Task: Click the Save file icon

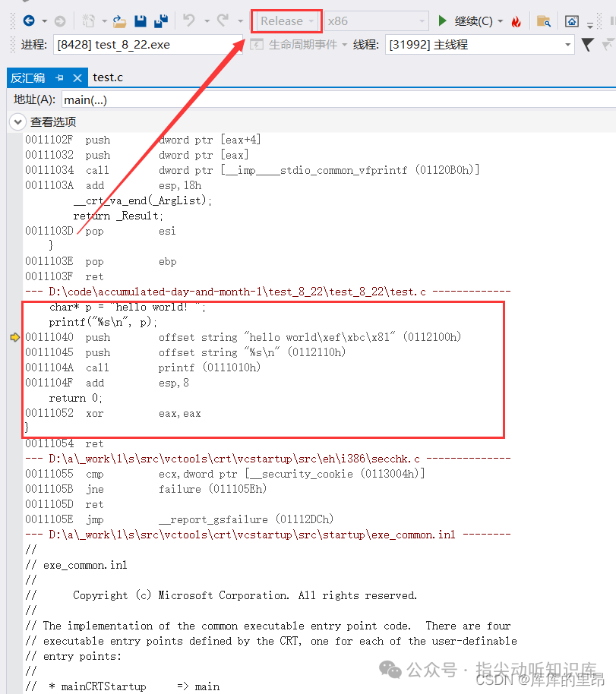Action: point(141,21)
